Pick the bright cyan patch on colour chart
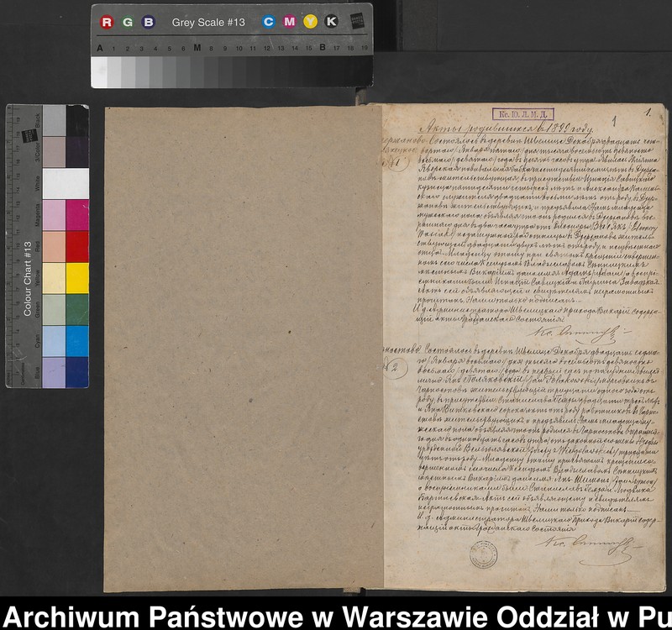Viewport: 672px width, 630px height. [x=77, y=341]
